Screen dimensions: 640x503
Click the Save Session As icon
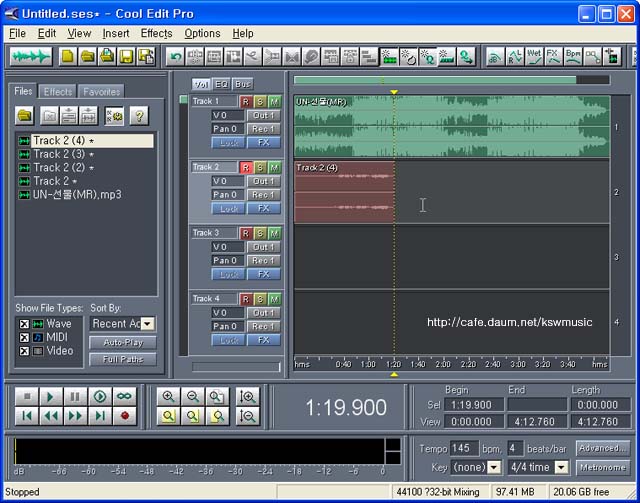point(146,57)
